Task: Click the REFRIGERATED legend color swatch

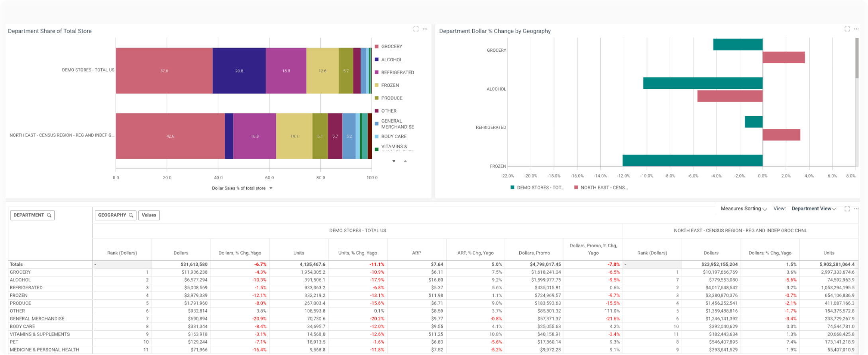Action: (x=377, y=72)
